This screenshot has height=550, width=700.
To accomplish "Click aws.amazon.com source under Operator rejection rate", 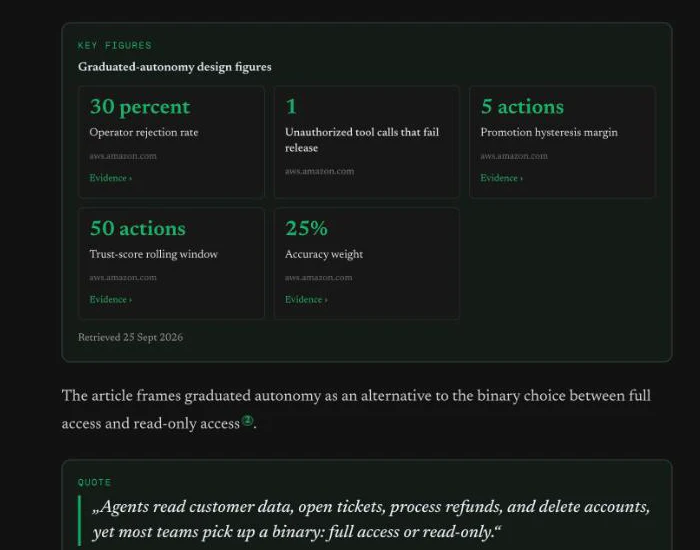I will pyautogui.click(x=123, y=156).
